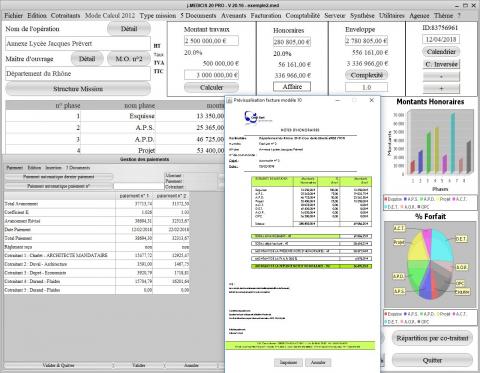
Task: Select the Esquisse row in the phase table
Action: (x=115, y=116)
